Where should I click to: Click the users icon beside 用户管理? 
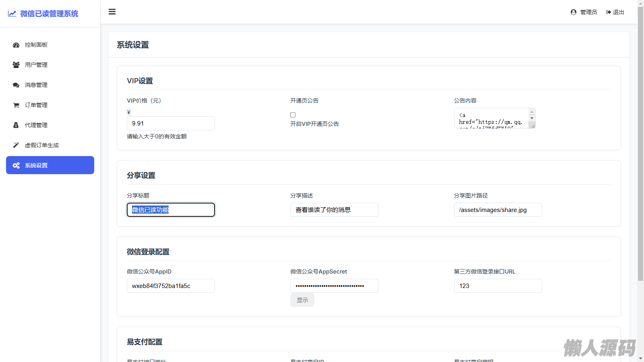16,65
